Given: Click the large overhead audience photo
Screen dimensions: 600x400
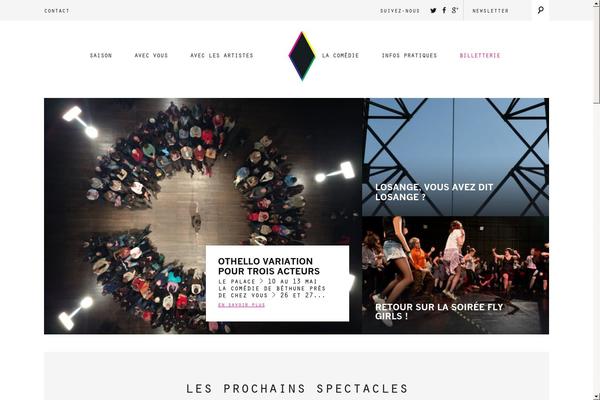Looking at the screenshot, I should pyautogui.click(x=203, y=216).
